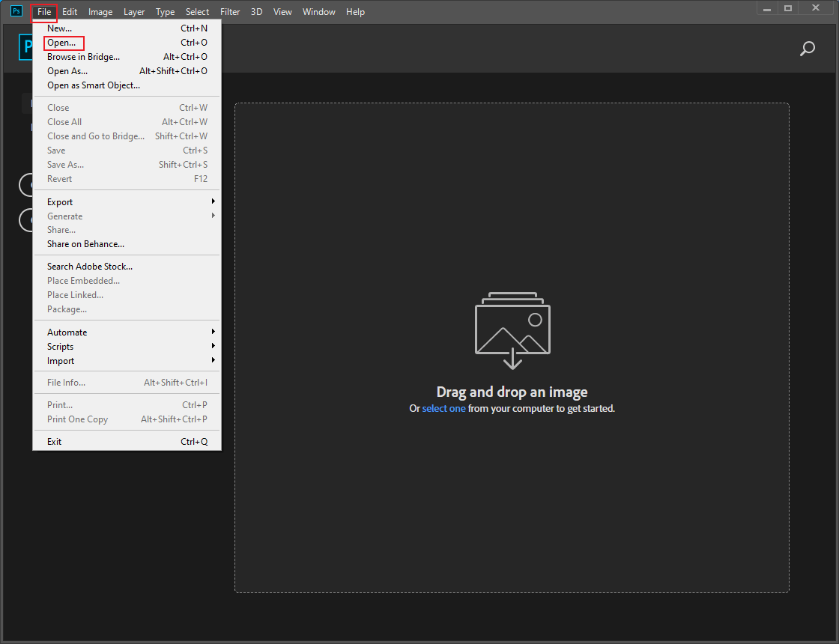Click "Search Adobe Stock..."

pyautogui.click(x=89, y=266)
